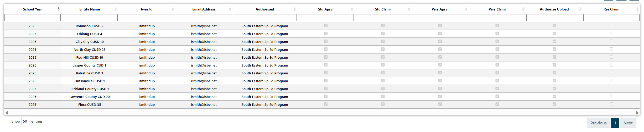The height and width of the screenshot is (132, 644).
Task: Click the Next page button
Action: click(x=628, y=123)
